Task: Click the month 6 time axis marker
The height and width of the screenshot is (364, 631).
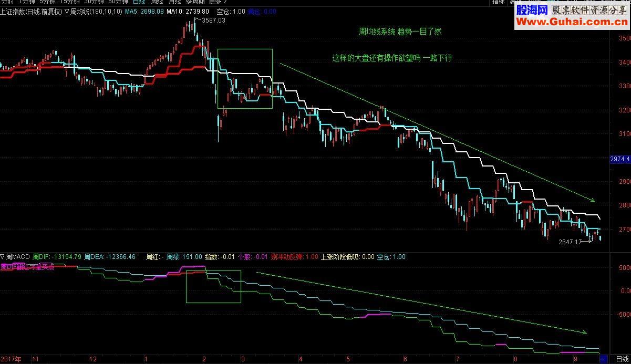Action: (x=405, y=359)
